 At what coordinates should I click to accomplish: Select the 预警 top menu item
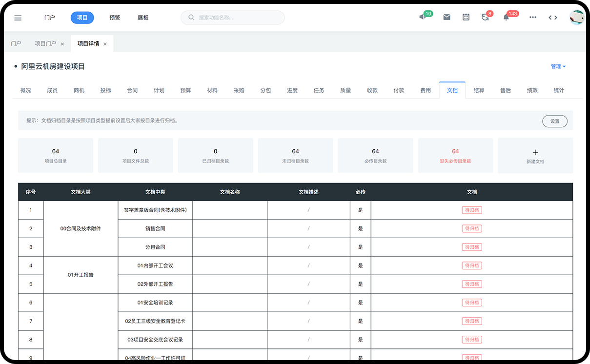click(x=115, y=18)
